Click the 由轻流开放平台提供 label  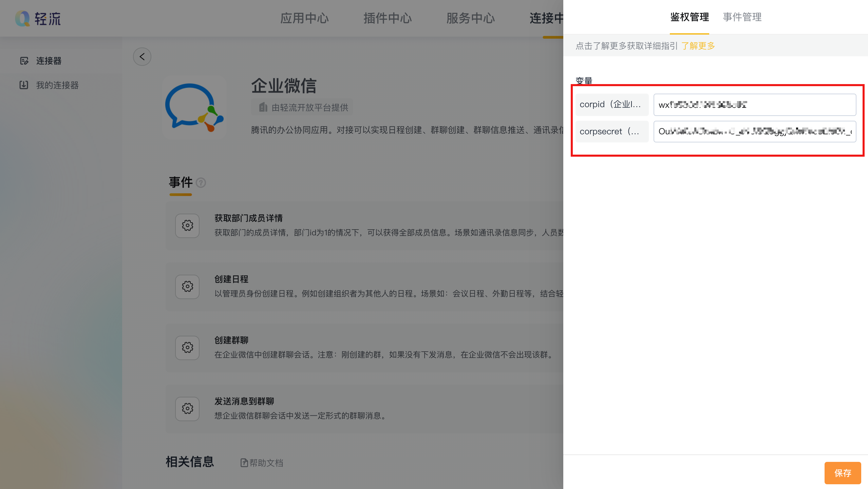tap(310, 107)
